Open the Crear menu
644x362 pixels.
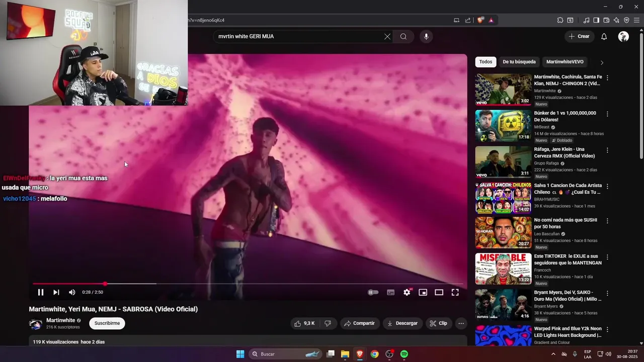579,36
